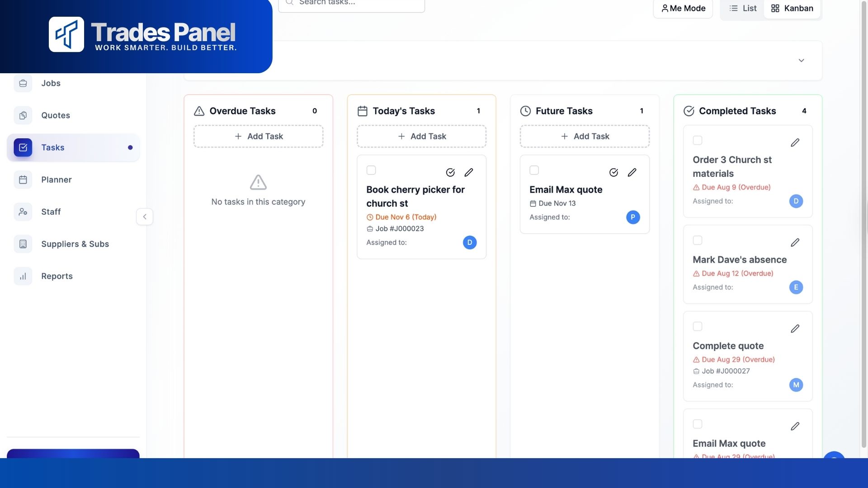Collapse the sidebar with the arrow button
Viewport: 868px width, 488px height.
(x=145, y=216)
